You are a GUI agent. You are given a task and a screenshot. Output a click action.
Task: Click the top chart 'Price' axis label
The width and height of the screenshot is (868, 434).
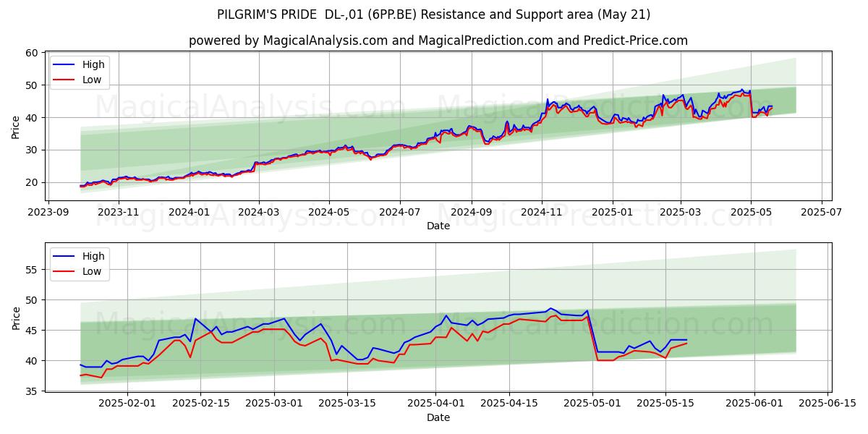pos(16,125)
